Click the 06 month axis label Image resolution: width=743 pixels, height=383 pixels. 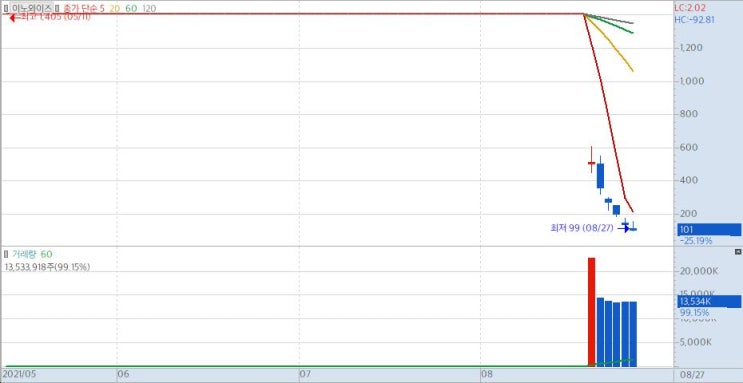click(123, 374)
